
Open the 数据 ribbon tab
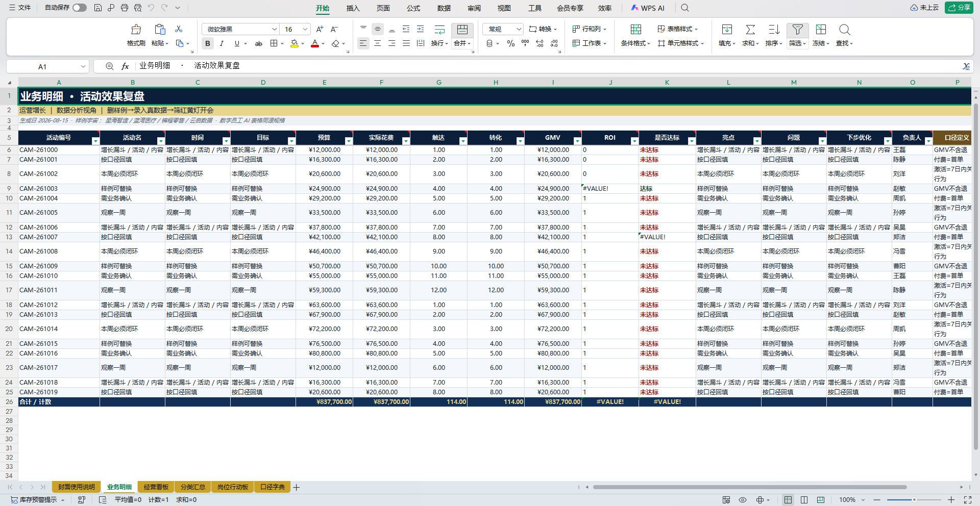(444, 8)
